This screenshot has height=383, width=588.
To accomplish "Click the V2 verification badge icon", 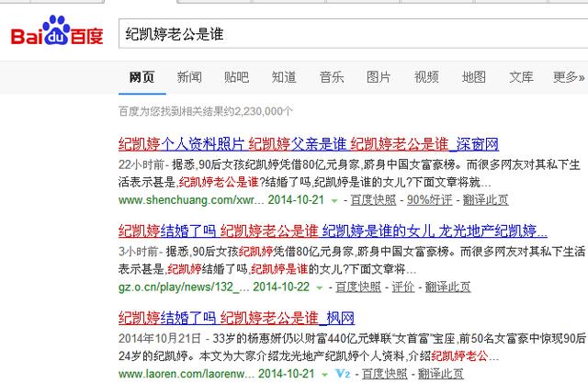I will click(343, 374).
